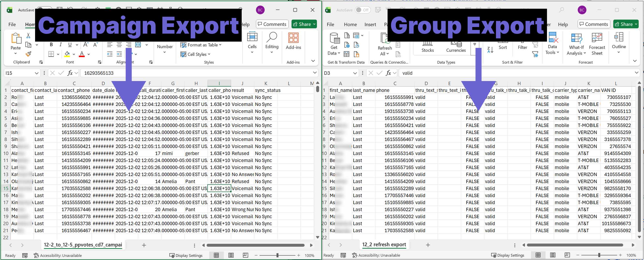Open the Help tab in Group Export
This screenshot has width=644, height=260.
pos(563,24)
